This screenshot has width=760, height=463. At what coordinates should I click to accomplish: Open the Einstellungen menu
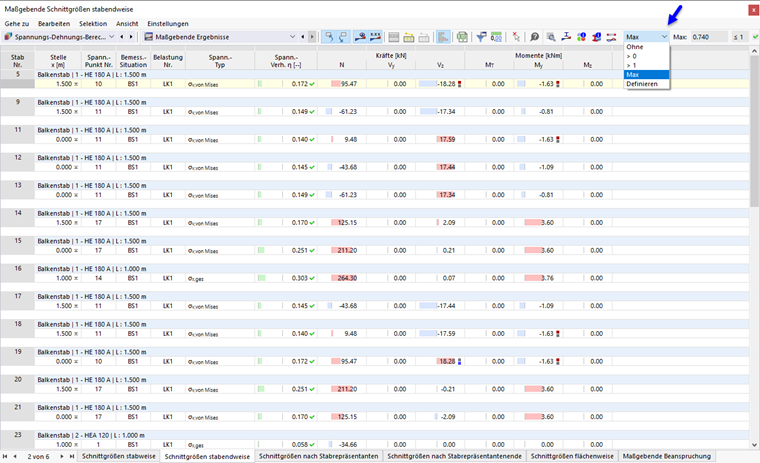click(168, 24)
